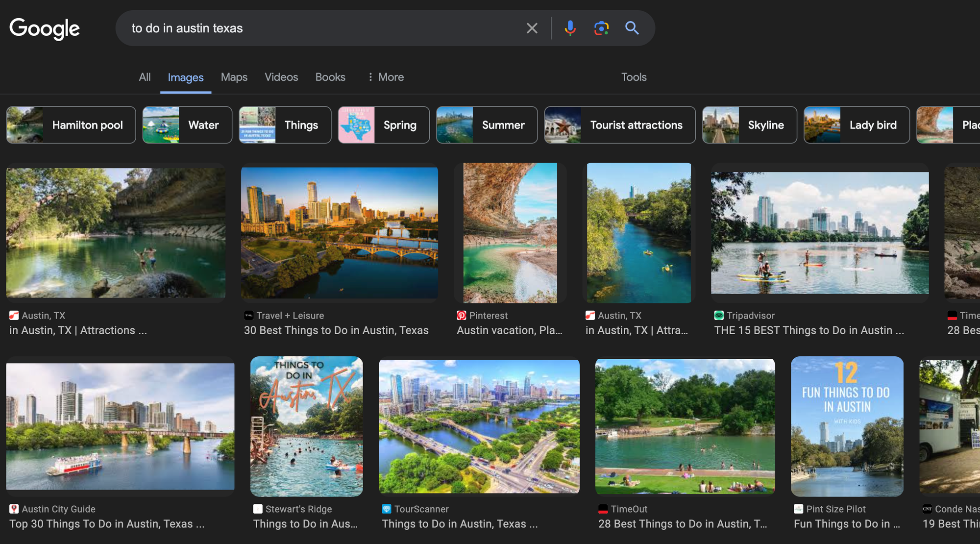
Task: Click the TourScanner favicon icon
Action: pos(387,509)
